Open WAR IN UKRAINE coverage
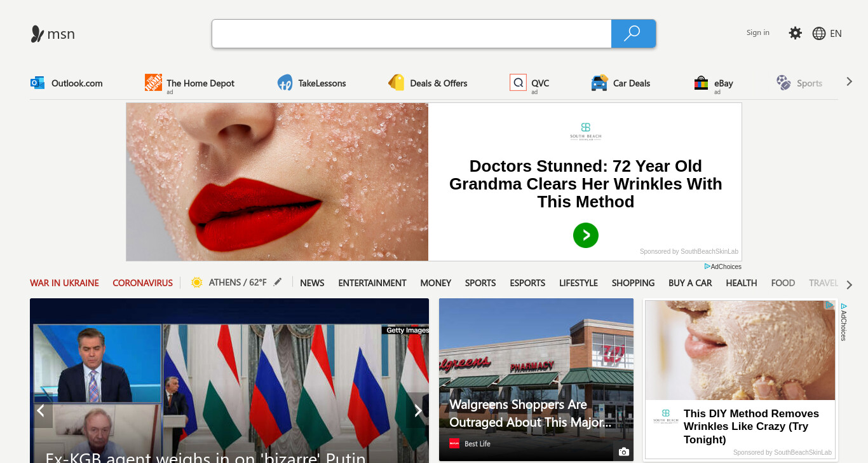This screenshot has width=868, height=463. point(64,283)
